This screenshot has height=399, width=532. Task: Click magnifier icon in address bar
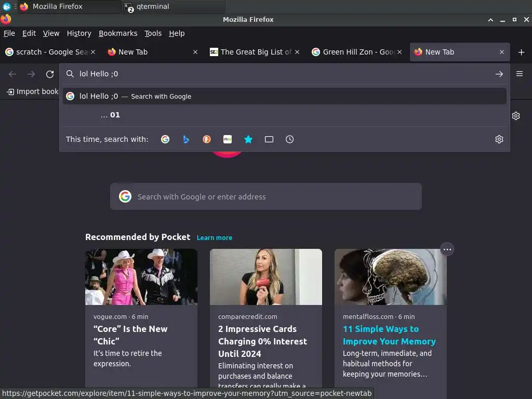click(x=70, y=74)
